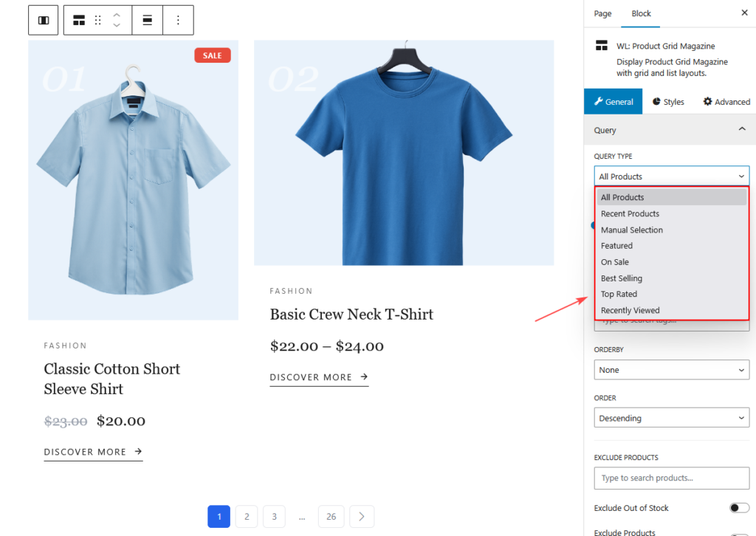The image size is (756, 536).
Task: Open the Query Type dropdown
Action: tap(670, 176)
